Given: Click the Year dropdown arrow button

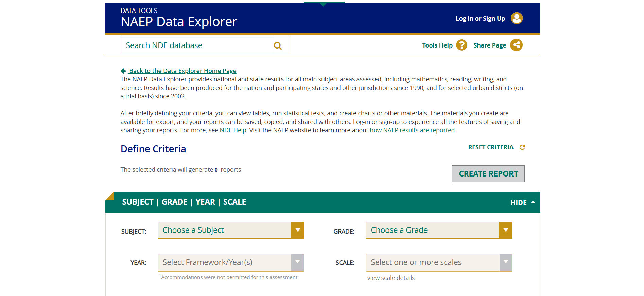Looking at the screenshot, I should click(x=298, y=263).
